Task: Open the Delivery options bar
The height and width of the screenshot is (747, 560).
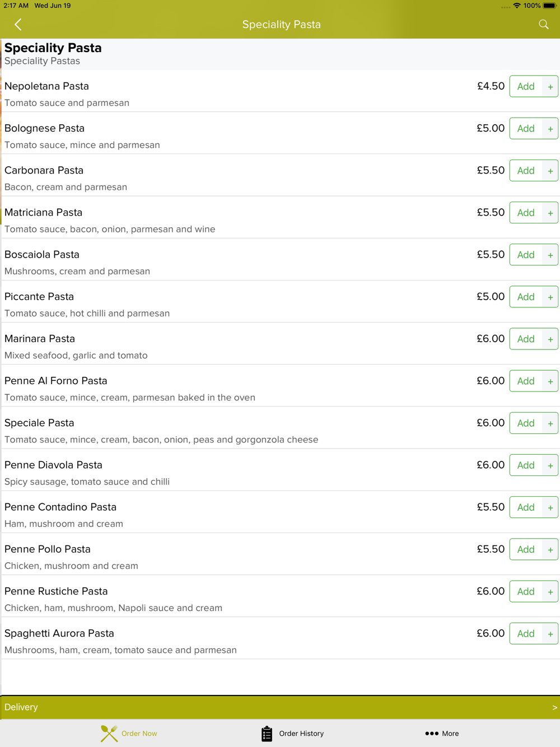Action: (280, 708)
